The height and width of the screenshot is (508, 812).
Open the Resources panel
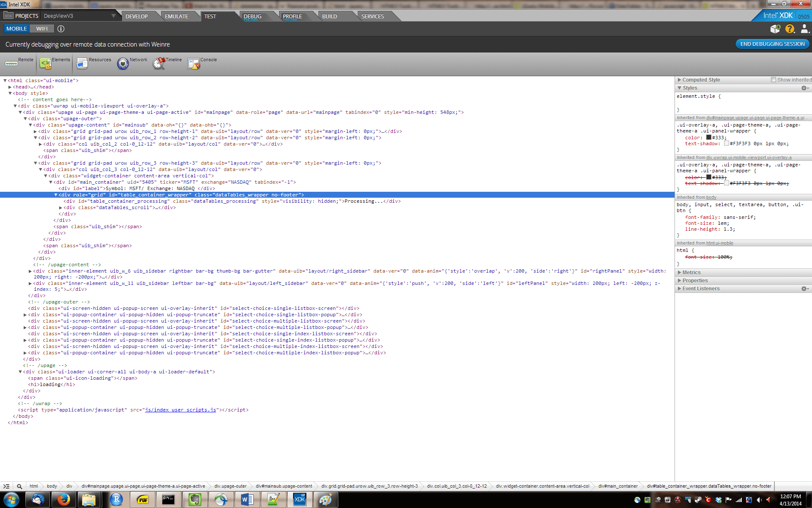pos(93,63)
